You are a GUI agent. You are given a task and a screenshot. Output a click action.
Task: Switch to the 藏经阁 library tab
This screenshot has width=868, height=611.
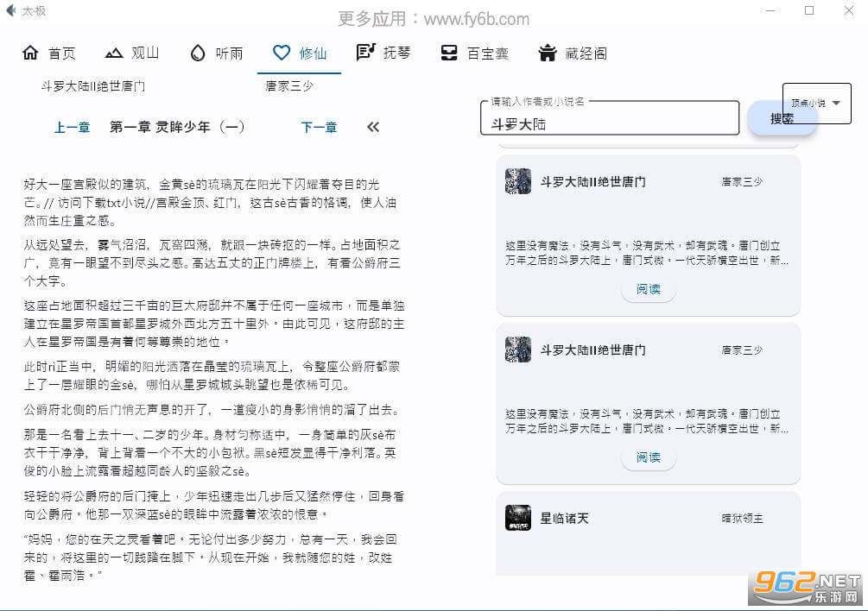[573, 54]
